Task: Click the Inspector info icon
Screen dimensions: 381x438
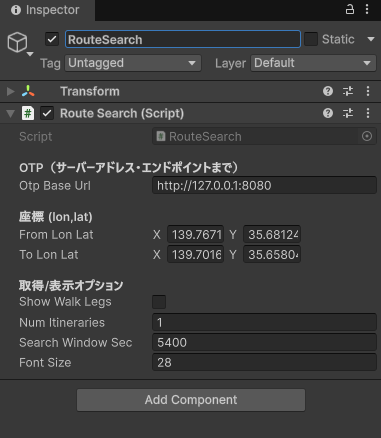Action: tap(15, 10)
